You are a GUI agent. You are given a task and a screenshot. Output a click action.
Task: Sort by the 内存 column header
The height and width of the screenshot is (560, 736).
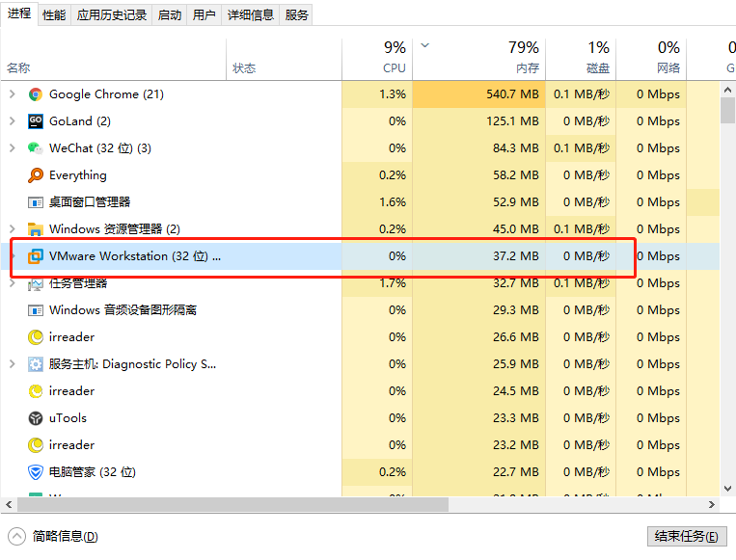pos(478,60)
